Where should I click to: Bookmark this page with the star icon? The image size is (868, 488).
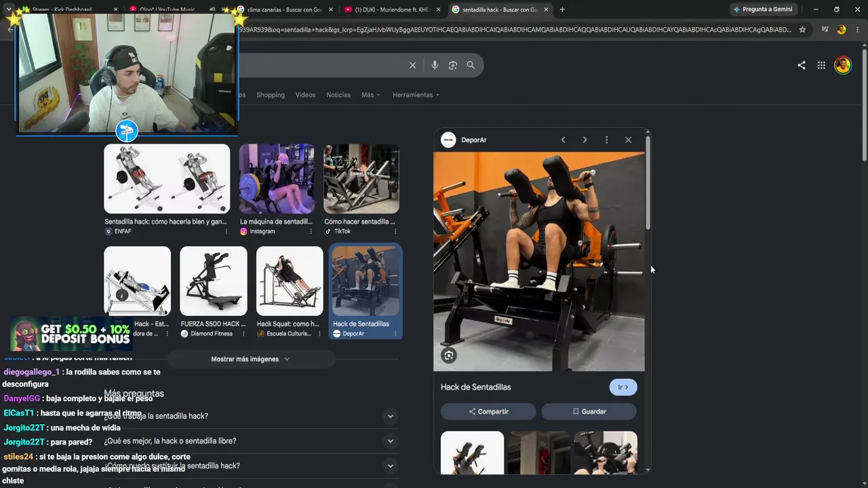click(802, 30)
